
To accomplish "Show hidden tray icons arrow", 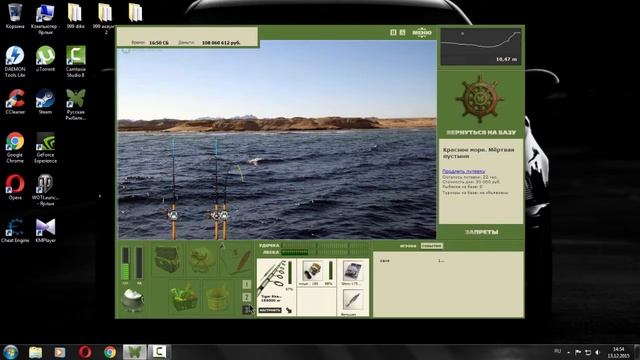I will [569, 352].
